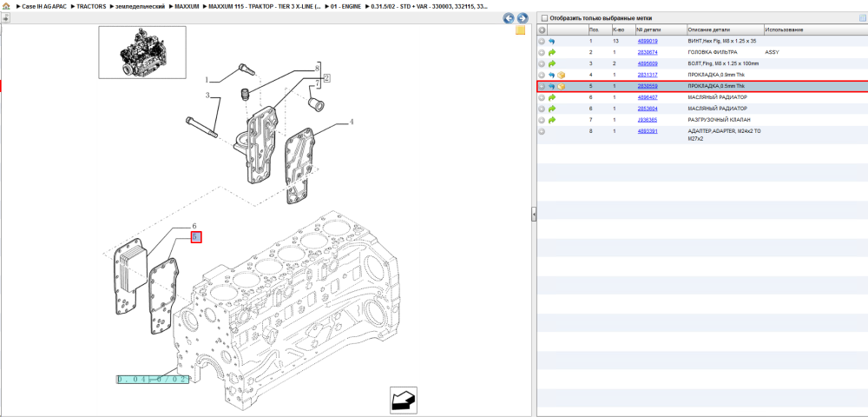
Task: Click the large return arrow icon below diagram
Action: [404, 400]
